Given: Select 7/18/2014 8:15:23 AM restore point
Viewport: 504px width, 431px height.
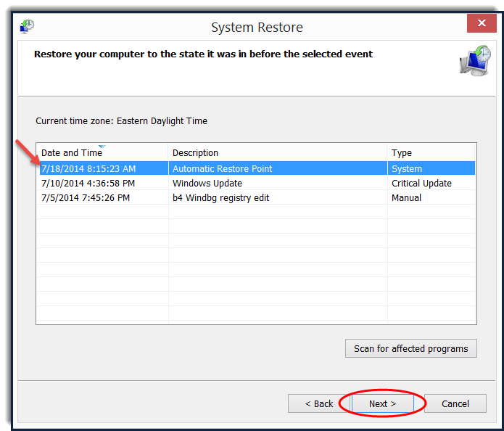Looking at the screenshot, I should 257,168.
